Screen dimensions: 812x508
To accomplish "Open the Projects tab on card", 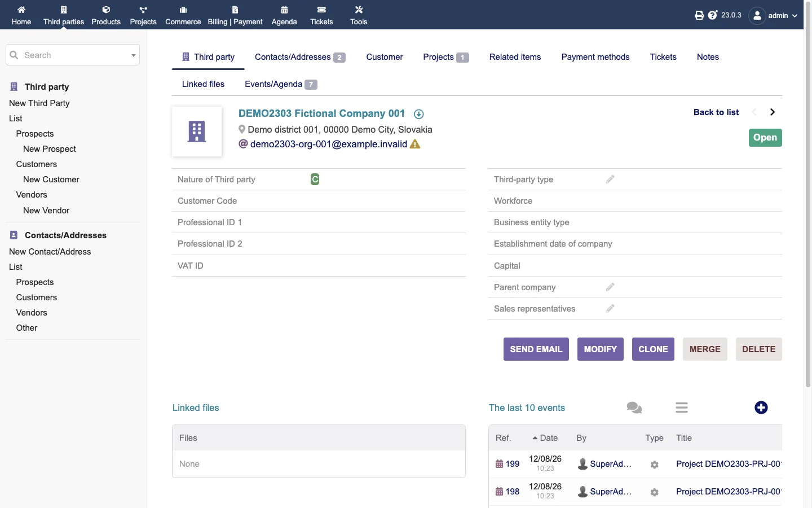I will (x=445, y=57).
